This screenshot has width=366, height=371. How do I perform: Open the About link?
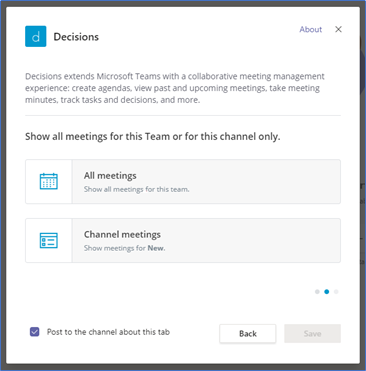point(311,29)
